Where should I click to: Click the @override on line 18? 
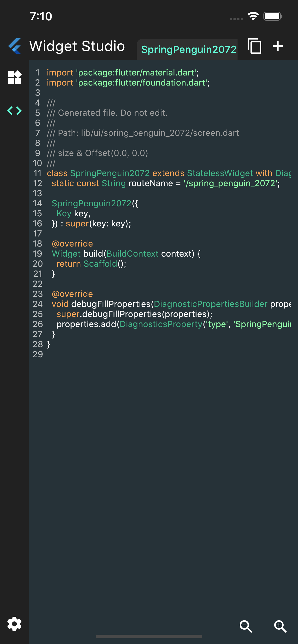pos(72,243)
